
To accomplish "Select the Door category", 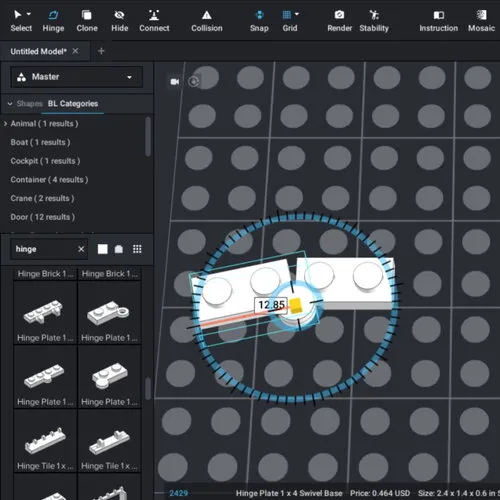I will coord(43,217).
